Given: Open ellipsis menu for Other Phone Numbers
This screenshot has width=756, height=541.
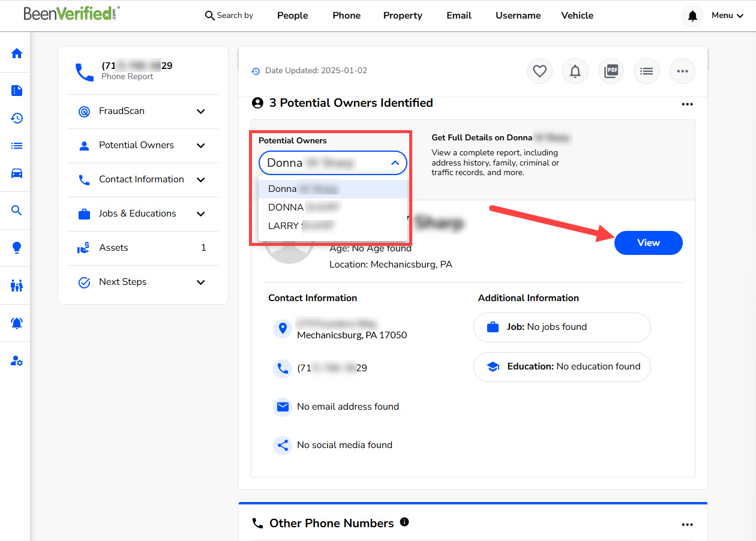Looking at the screenshot, I should point(688,525).
